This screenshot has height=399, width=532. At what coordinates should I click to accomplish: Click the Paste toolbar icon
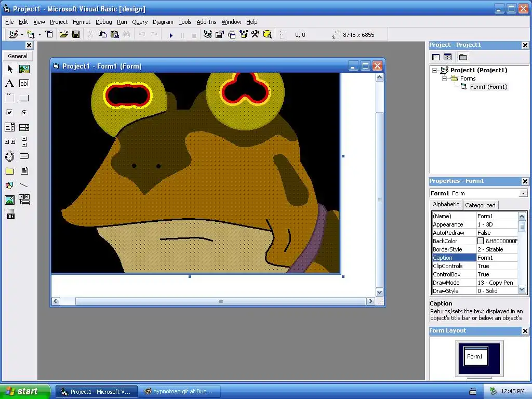pos(115,34)
